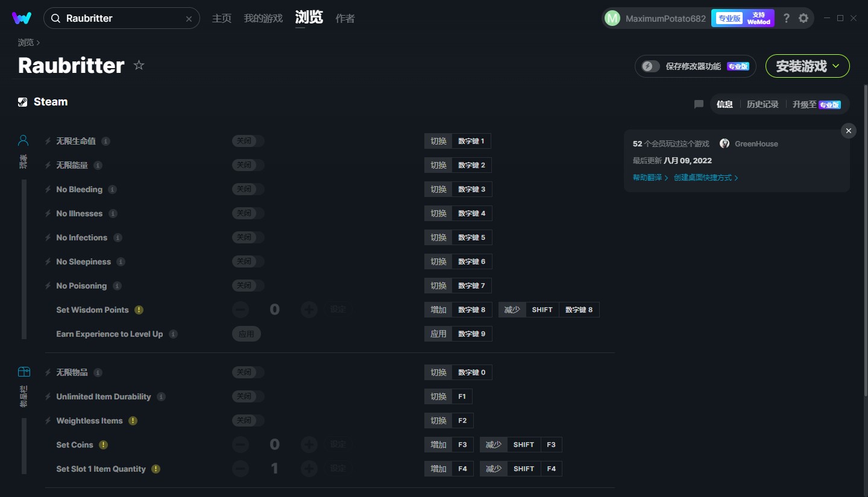Toggle 无限生命值 switch
Image resolution: width=868 pixels, height=497 pixels.
[x=248, y=141]
